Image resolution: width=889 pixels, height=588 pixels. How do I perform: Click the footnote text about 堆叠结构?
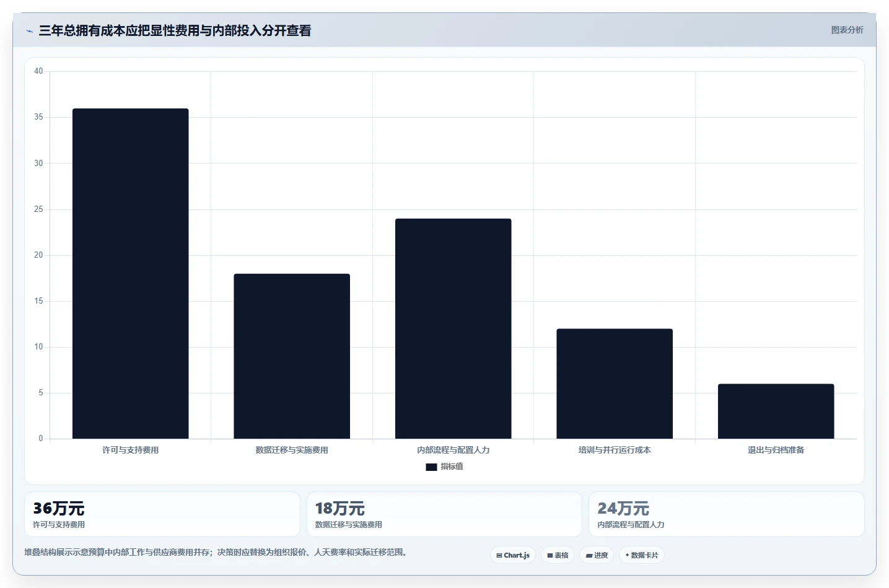tap(217, 552)
